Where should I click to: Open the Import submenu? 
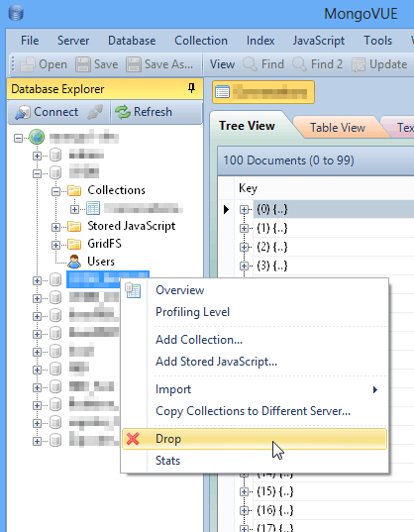pos(255,389)
